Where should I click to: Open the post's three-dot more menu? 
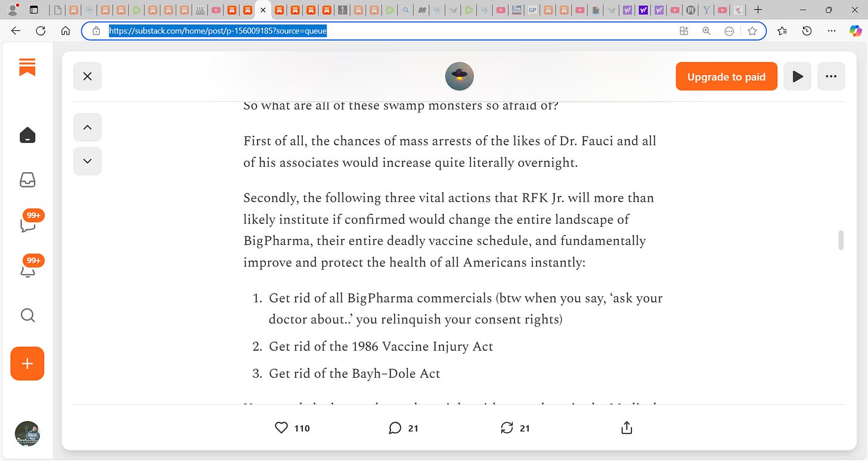(831, 76)
